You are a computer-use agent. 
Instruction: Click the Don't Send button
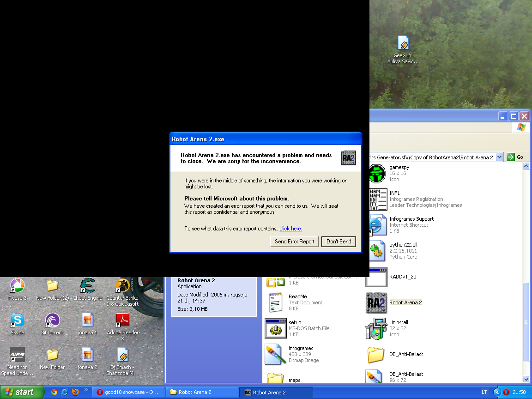(339, 242)
